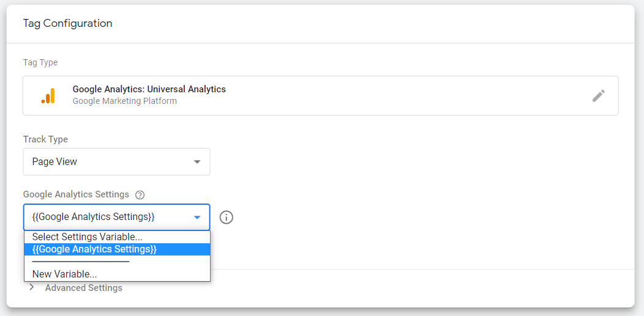The width and height of the screenshot is (644, 316).
Task: Click the Google Analytics orange bar-chart logo
Action: click(48, 95)
